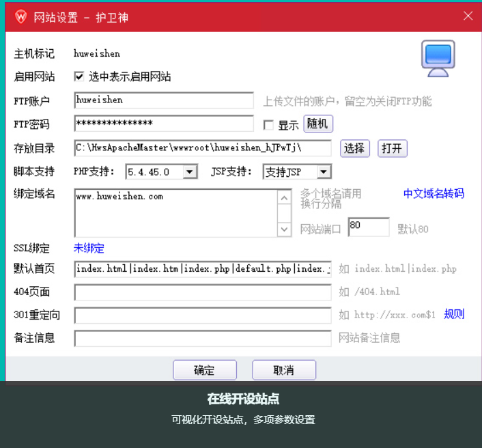Tick the show FTP password checkbox
The image size is (482, 448).
coord(268,125)
